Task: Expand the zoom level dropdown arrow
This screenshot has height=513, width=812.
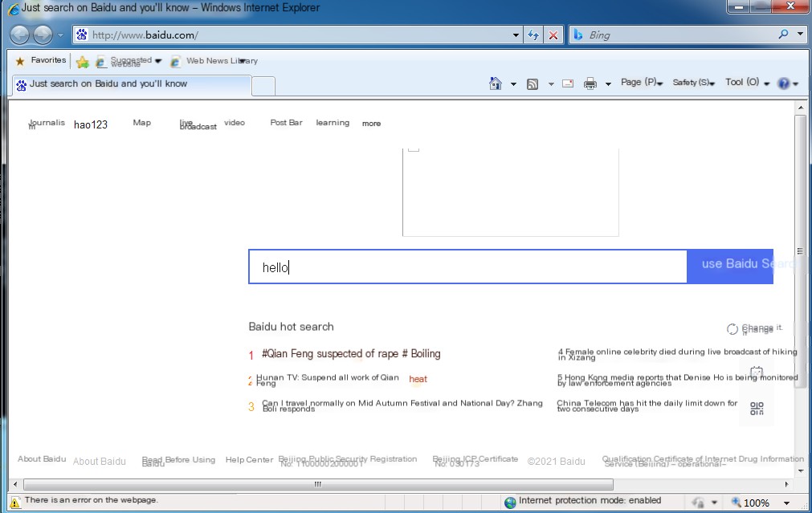Action: click(786, 503)
